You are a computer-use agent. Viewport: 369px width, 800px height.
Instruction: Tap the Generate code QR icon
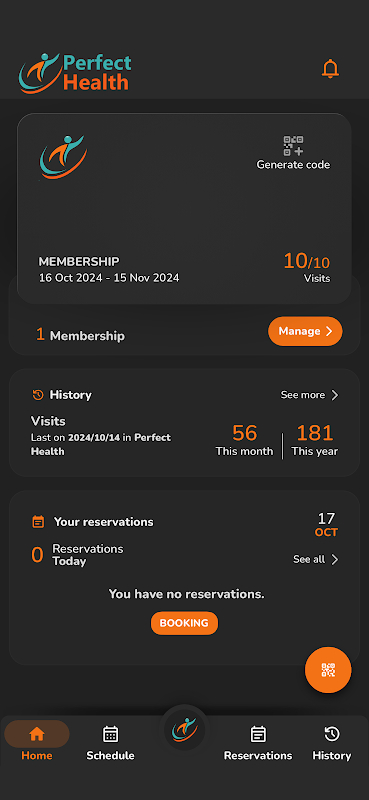(293, 145)
